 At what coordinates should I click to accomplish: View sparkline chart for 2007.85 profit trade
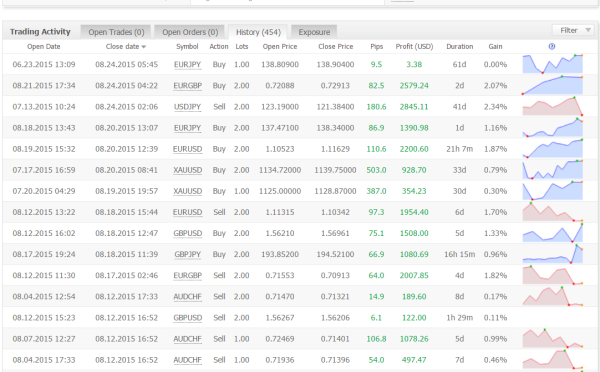click(x=553, y=275)
